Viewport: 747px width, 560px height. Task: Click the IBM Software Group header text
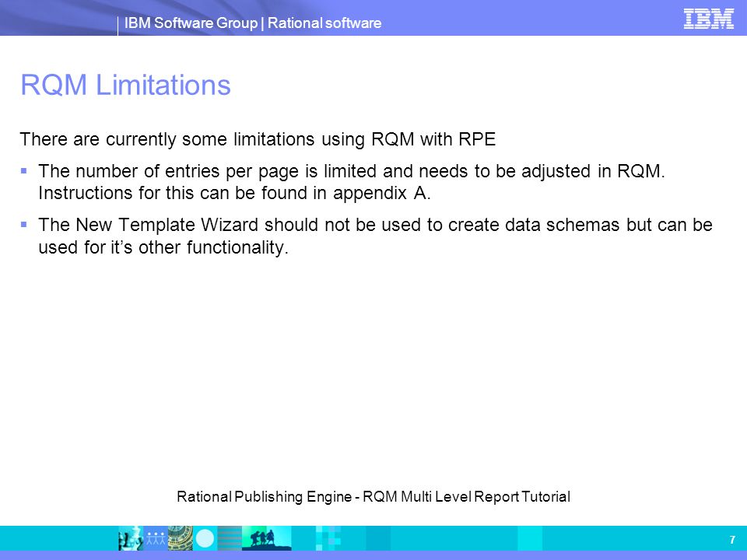tap(253, 23)
